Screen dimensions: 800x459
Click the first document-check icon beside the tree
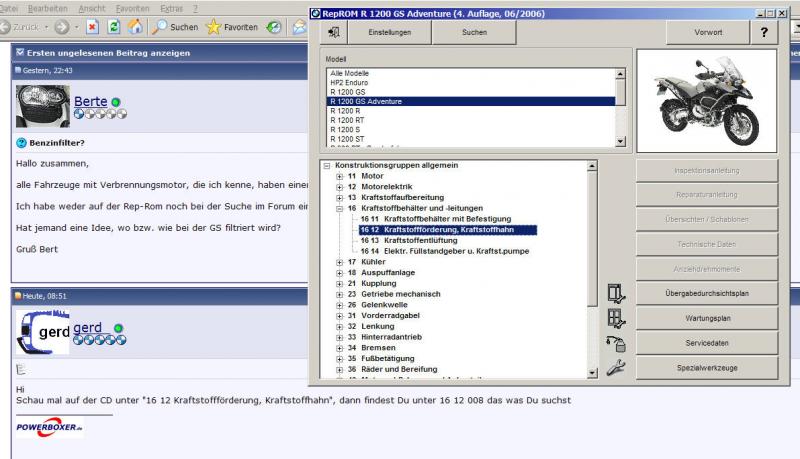[616, 294]
